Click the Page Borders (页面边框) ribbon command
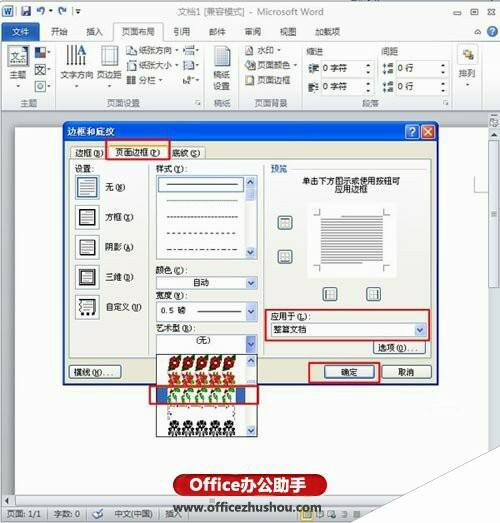 coord(268,80)
